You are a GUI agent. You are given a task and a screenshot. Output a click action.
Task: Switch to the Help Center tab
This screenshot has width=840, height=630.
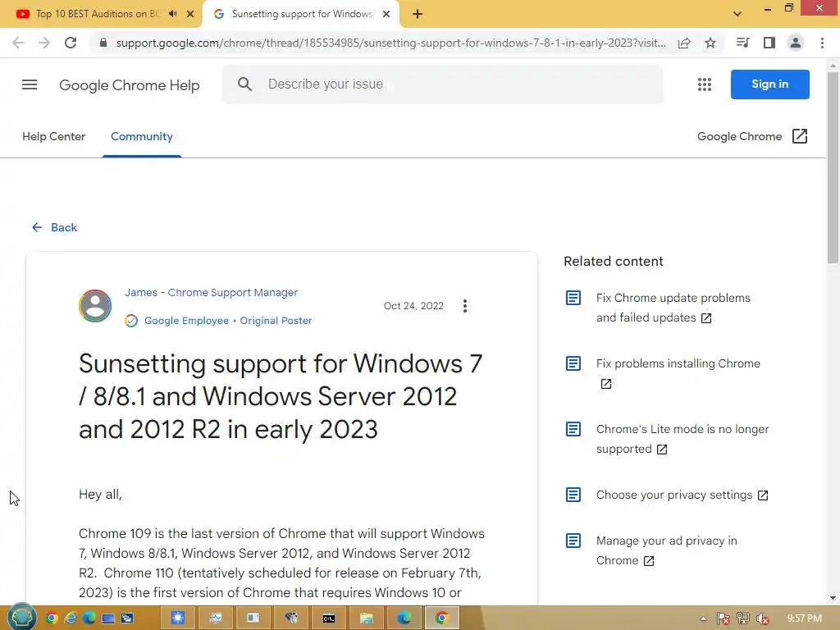pos(53,137)
